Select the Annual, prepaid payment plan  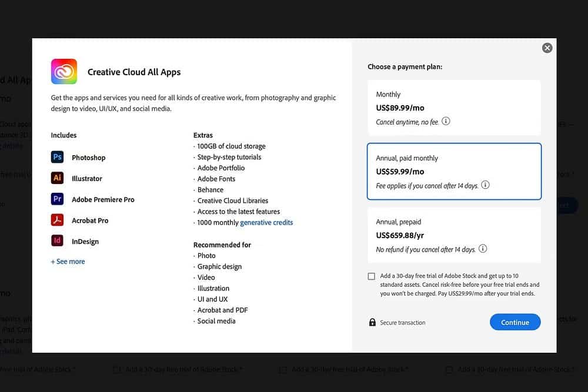click(x=454, y=235)
